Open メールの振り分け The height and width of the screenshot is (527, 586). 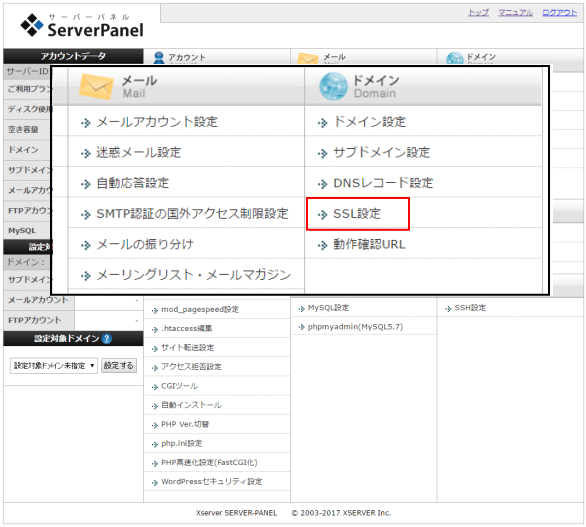tap(145, 244)
